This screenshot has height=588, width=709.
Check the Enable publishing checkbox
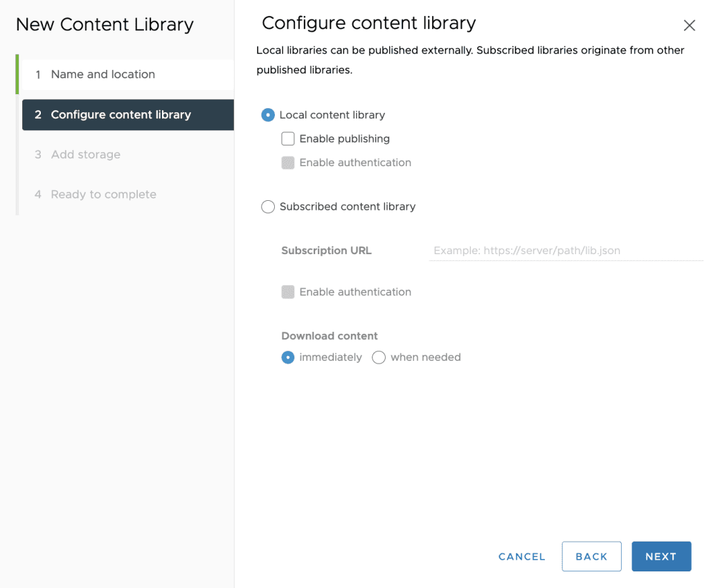(x=288, y=139)
